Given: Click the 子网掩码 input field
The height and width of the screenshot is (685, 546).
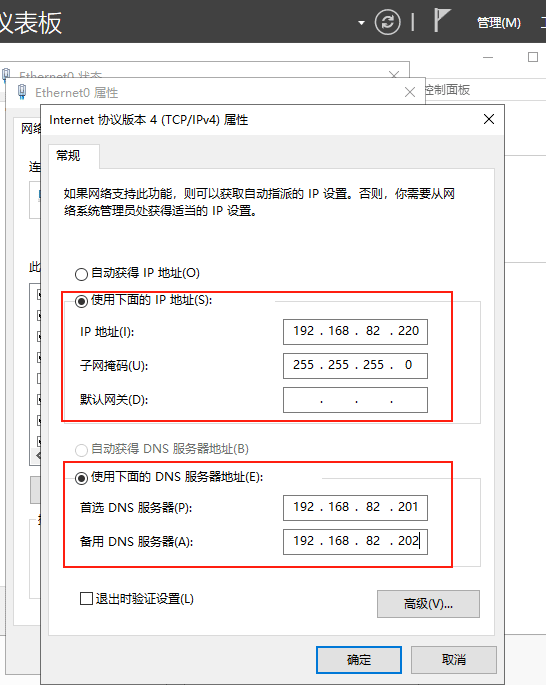Looking at the screenshot, I should (355, 366).
